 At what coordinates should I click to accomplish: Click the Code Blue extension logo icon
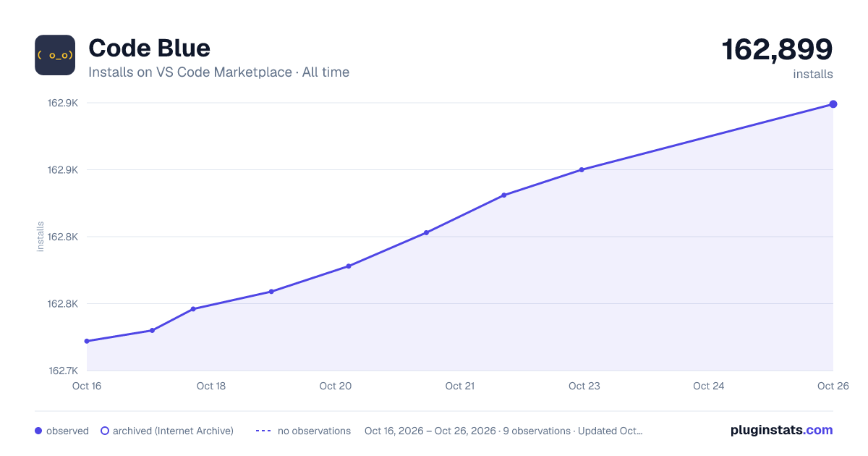[55, 55]
